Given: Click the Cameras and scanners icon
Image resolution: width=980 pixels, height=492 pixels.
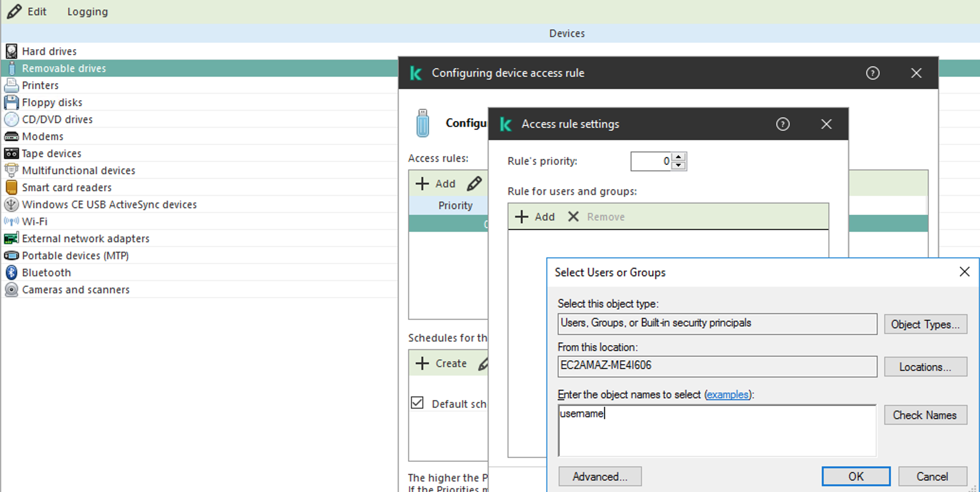Looking at the screenshot, I should point(11,290).
